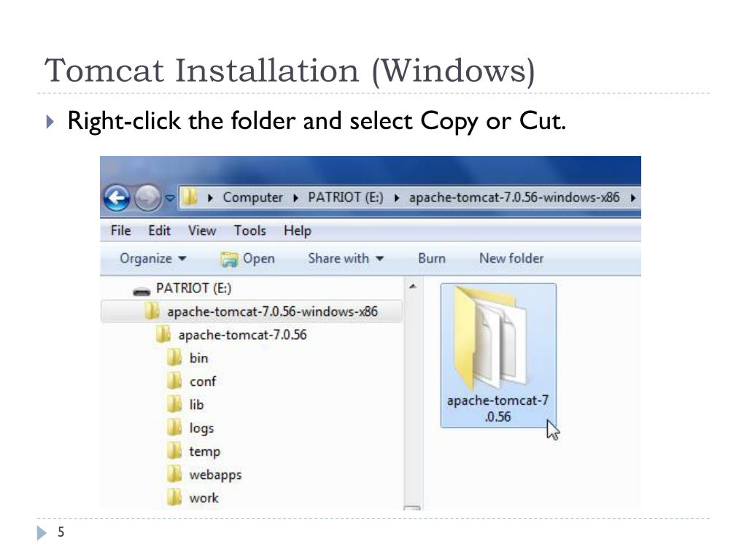Open the Help menu

coord(298,231)
